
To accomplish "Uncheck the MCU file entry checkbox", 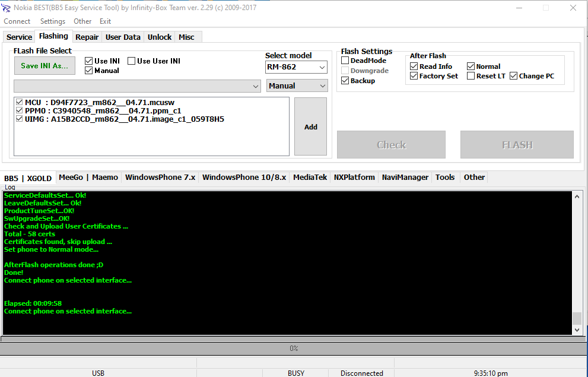I will (20, 102).
